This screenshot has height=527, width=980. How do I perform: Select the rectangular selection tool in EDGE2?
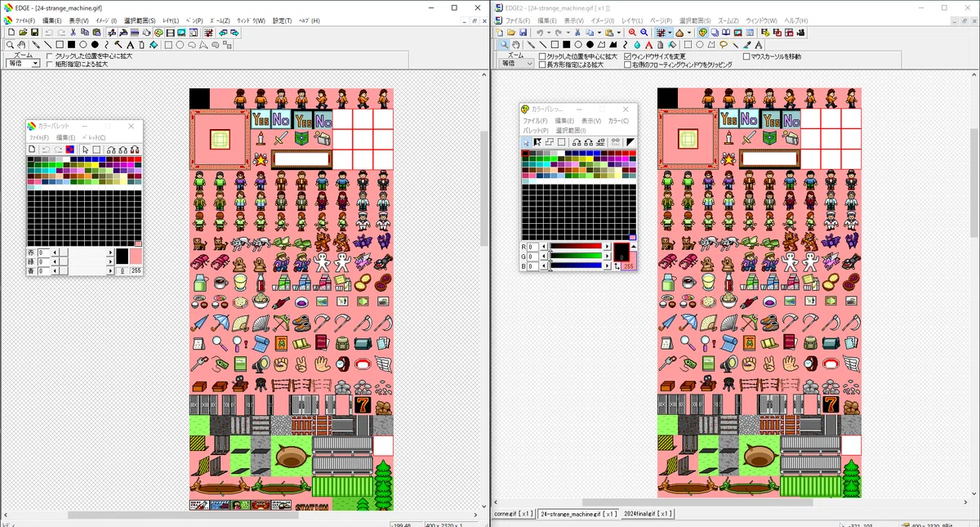pyautogui.click(x=688, y=44)
